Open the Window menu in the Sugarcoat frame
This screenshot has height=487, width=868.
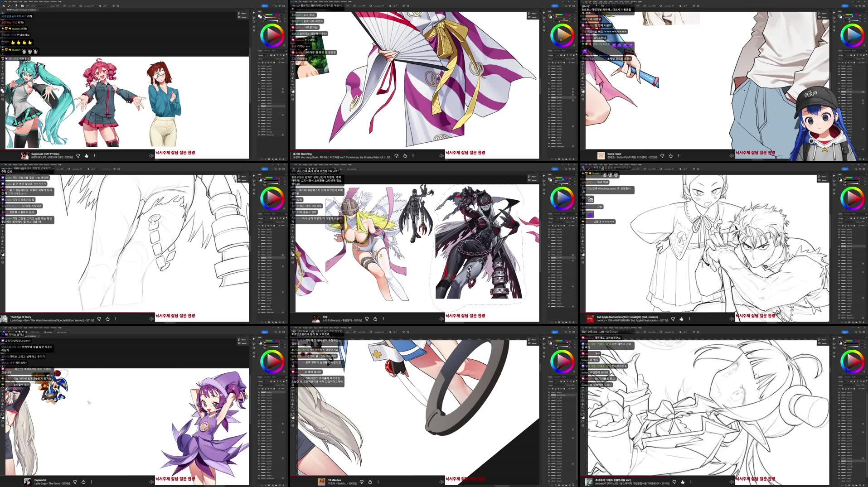point(53,1)
